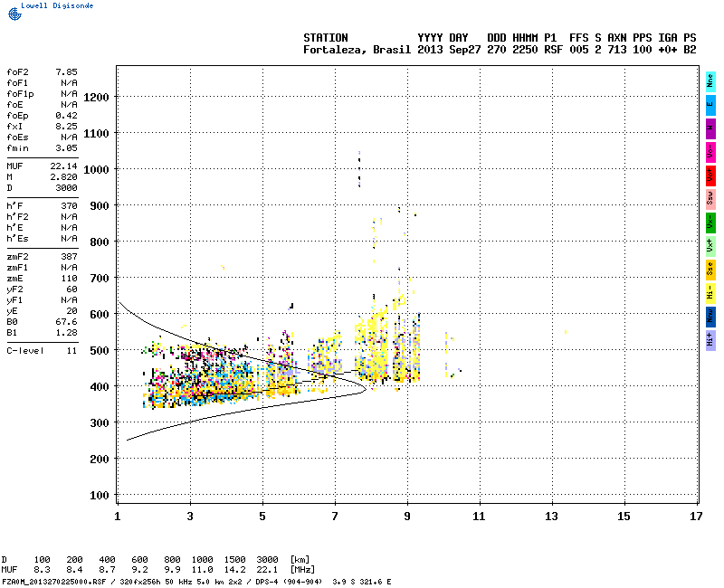
Task: Click the foF1p parameter label
Action: pyautogui.click(x=20, y=94)
